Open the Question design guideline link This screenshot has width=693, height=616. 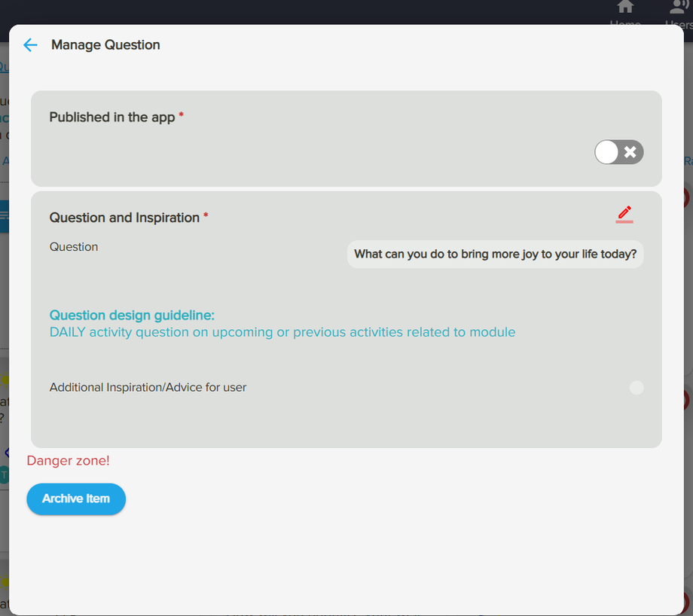click(132, 315)
